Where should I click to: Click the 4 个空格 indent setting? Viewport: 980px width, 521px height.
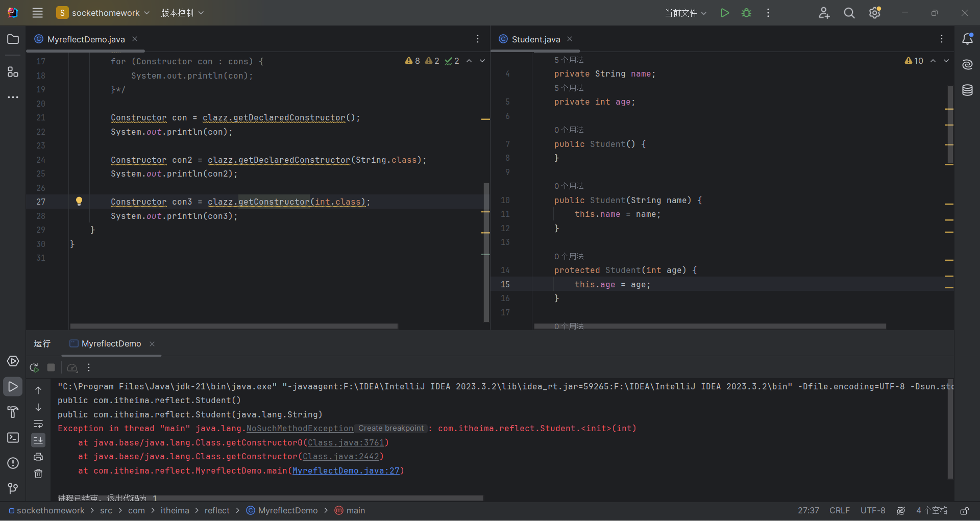932,511
